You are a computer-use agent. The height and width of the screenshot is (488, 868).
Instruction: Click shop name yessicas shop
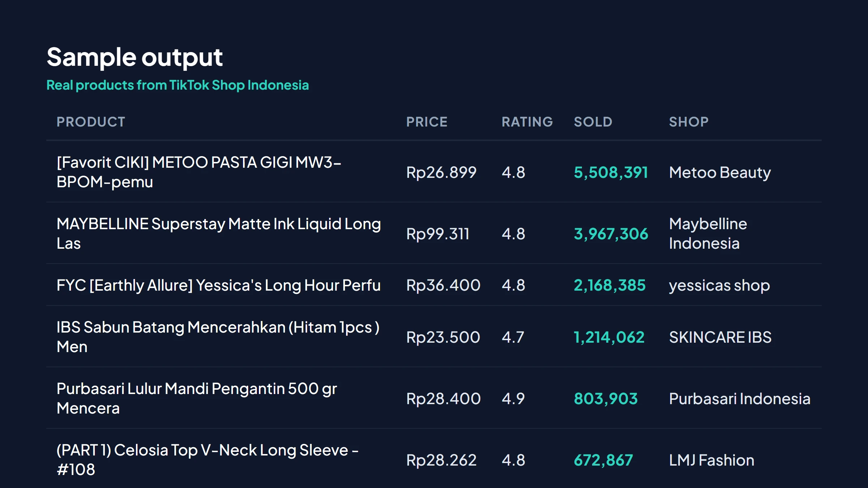(719, 285)
